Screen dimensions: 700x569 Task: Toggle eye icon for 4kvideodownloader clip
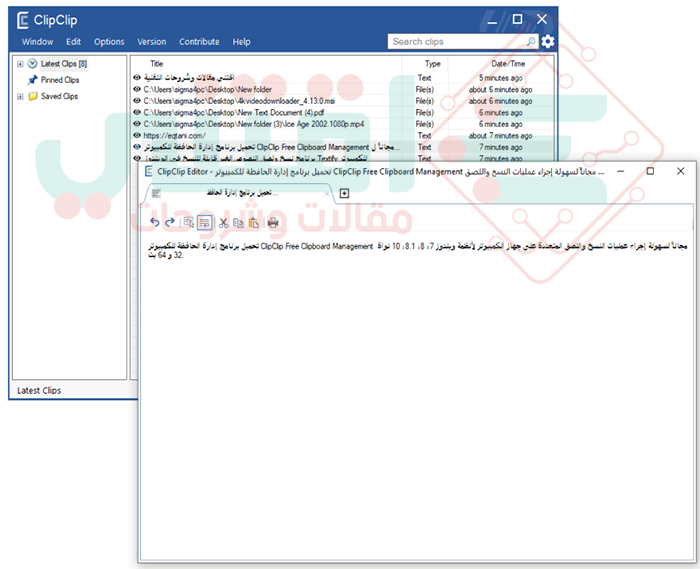137,101
